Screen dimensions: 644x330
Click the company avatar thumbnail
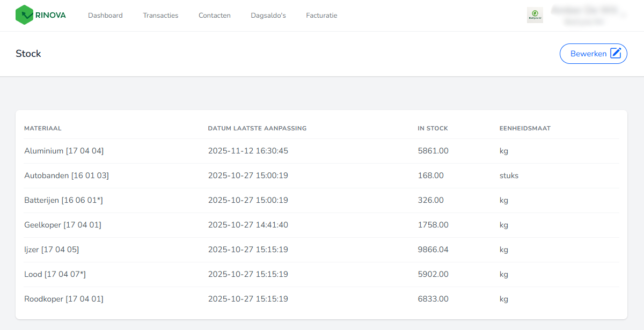pos(535,15)
